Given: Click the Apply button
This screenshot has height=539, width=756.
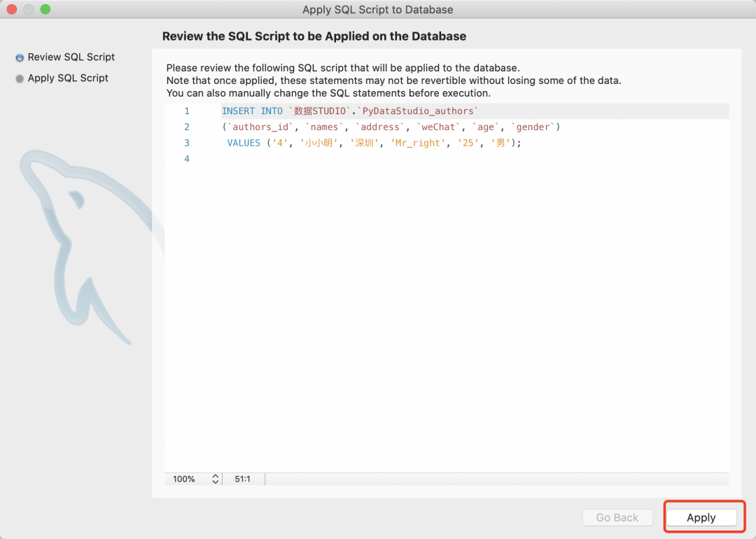Looking at the screenshot, I should coord(701,517).
